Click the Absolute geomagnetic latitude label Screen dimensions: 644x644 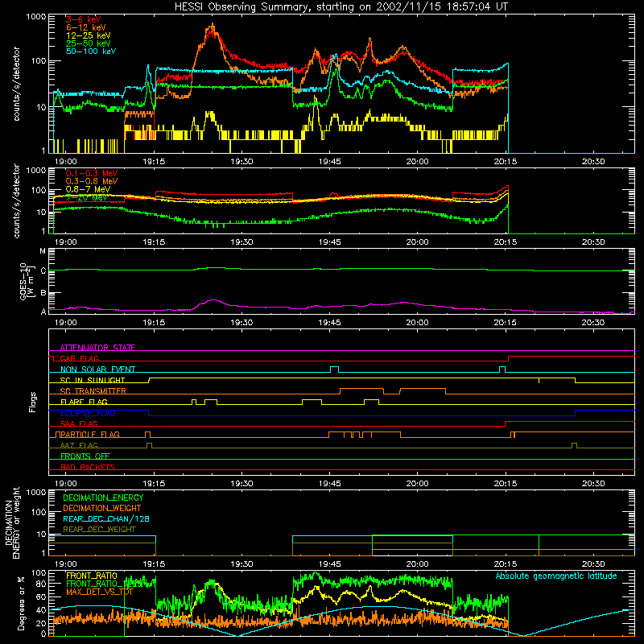click(x=556, y=576)
